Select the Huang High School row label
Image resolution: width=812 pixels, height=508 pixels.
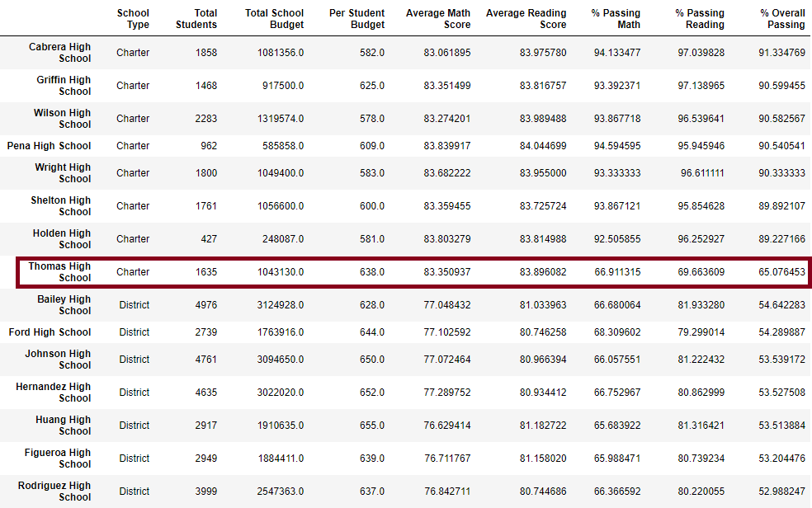(x=64, y=426)
